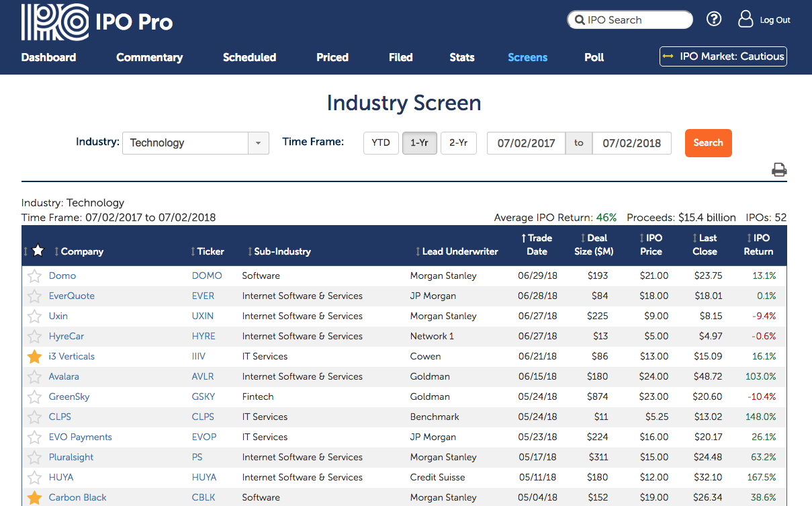Unstar i3 Verticals from watchlist

click(x=34, y=356)
